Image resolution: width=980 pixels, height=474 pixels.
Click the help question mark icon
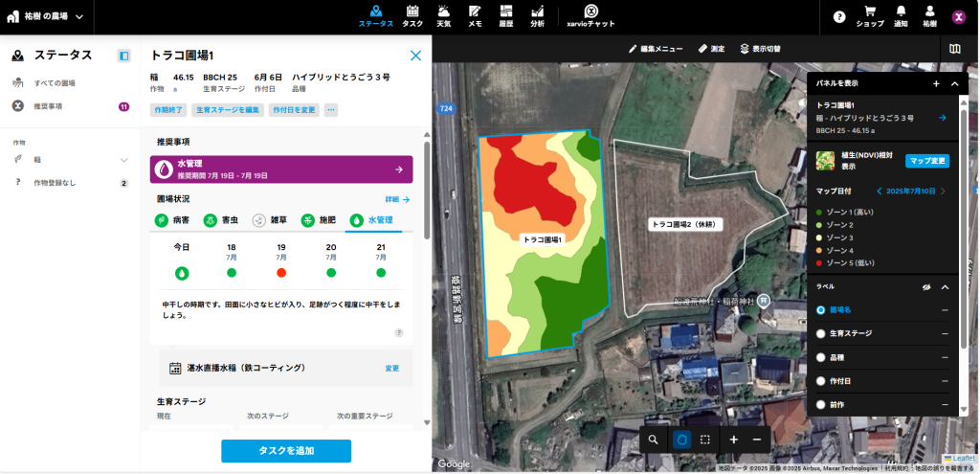[839, 16]
